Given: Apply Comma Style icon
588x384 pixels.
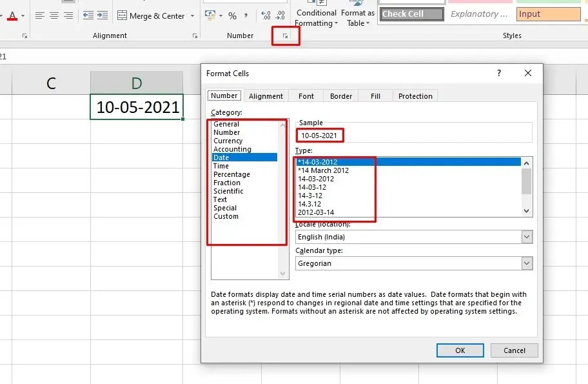Looking at the screenshot, I should coord(246,15).
